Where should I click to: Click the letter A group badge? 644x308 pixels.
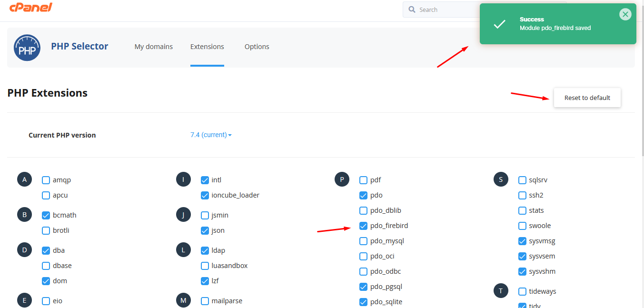tap(25, 179)
